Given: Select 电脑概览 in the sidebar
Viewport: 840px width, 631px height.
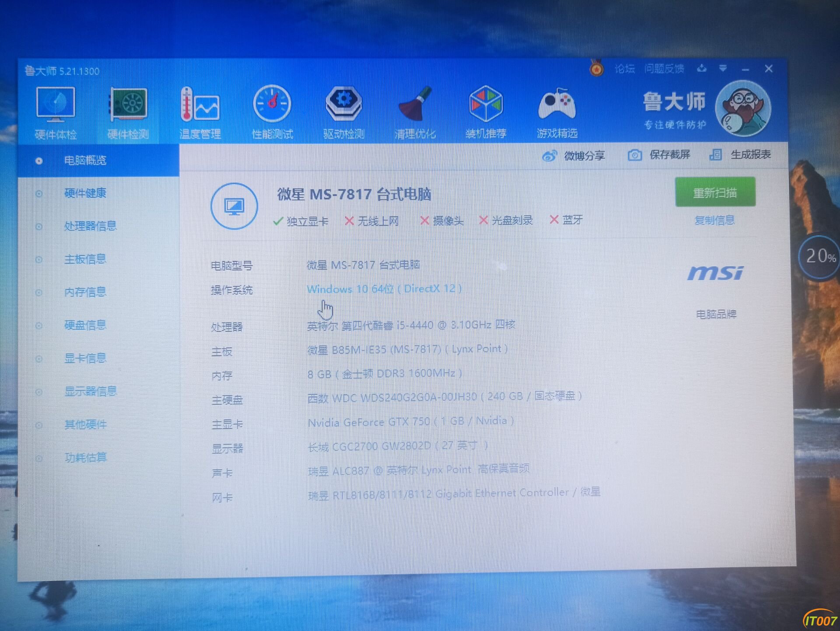Looking at the screenshot, I should pyautogui.click(x=98, y=161).
